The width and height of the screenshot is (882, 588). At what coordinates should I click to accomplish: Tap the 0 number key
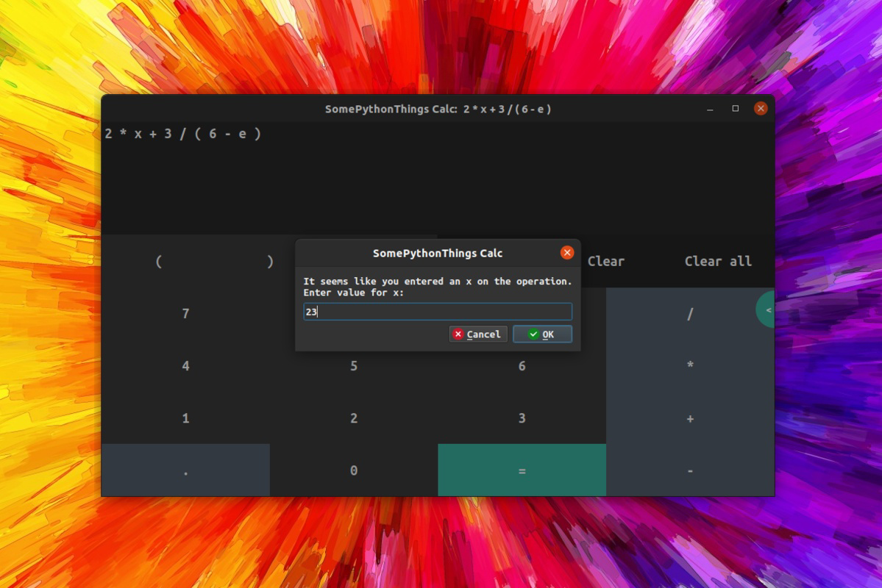pyautogui.click(x=354, y=470)
